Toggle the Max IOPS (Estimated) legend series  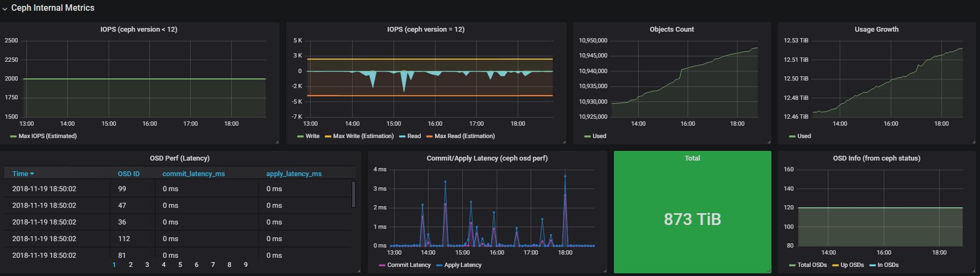pyautogui.click(x=47, y=136)
